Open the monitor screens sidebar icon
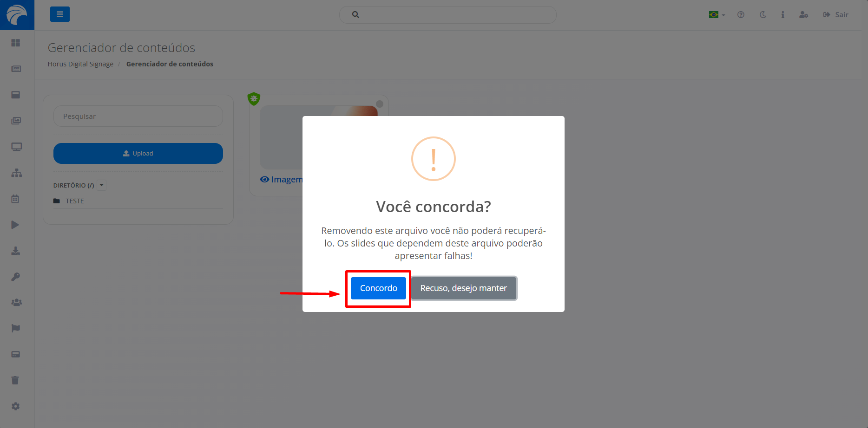The width and height of the screenshot is (868, 428). (x=16, y=147)
